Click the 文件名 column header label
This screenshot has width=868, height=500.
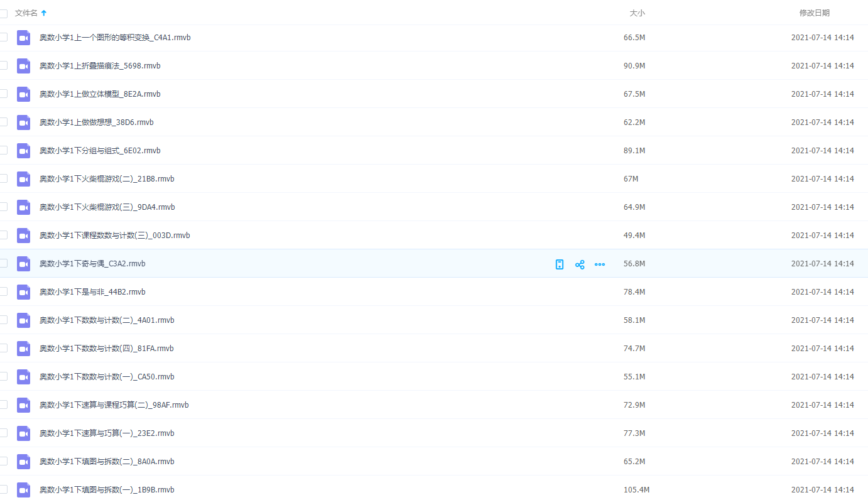click(x=26, y=13)
